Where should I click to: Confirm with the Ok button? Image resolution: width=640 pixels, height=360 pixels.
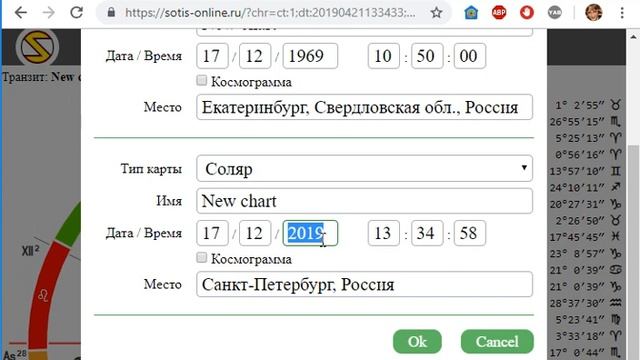tap(417, 342)
